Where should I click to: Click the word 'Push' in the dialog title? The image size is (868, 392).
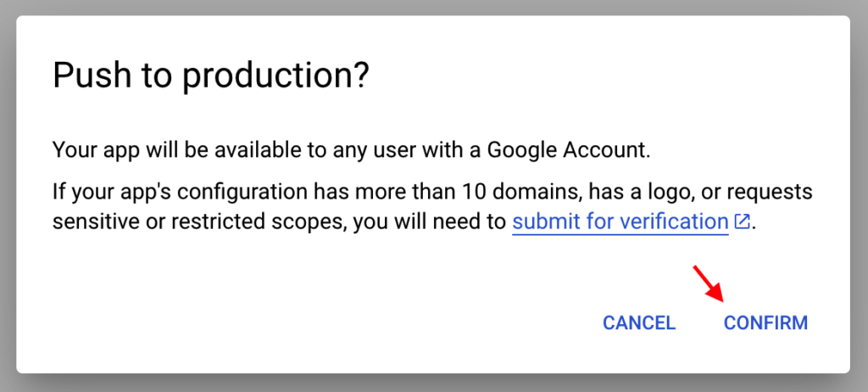[92, 76]
